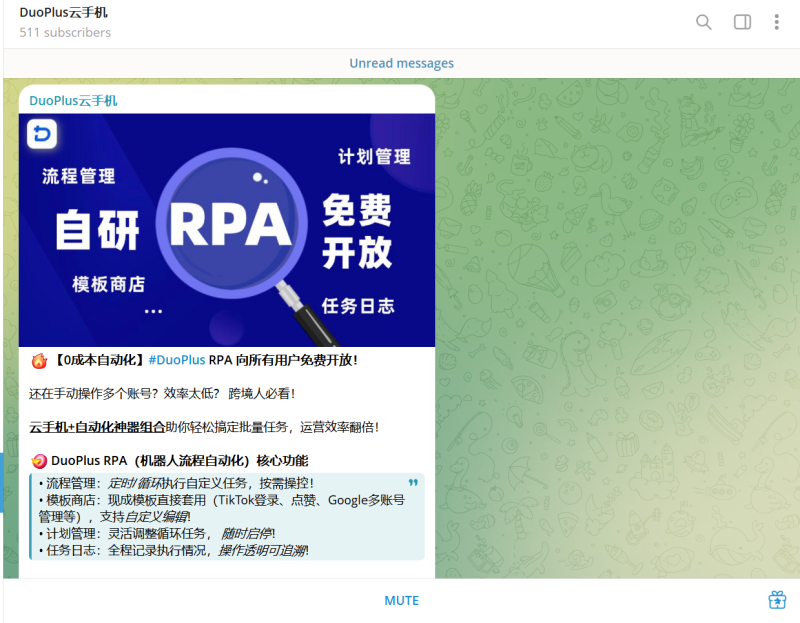Click the MUTE button
The height and width of the screenshot is (623, 800).
tap(402, 601)
